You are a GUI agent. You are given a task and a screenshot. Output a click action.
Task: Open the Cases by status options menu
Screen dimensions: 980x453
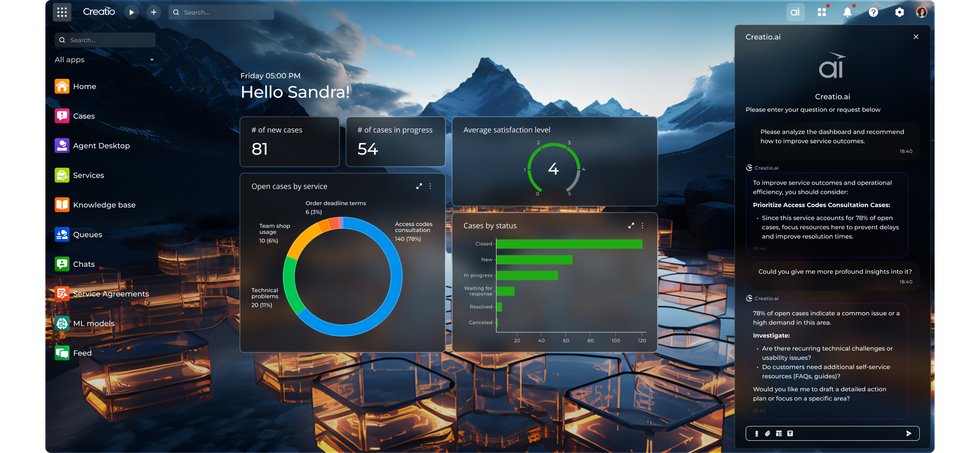pos(642,225)
